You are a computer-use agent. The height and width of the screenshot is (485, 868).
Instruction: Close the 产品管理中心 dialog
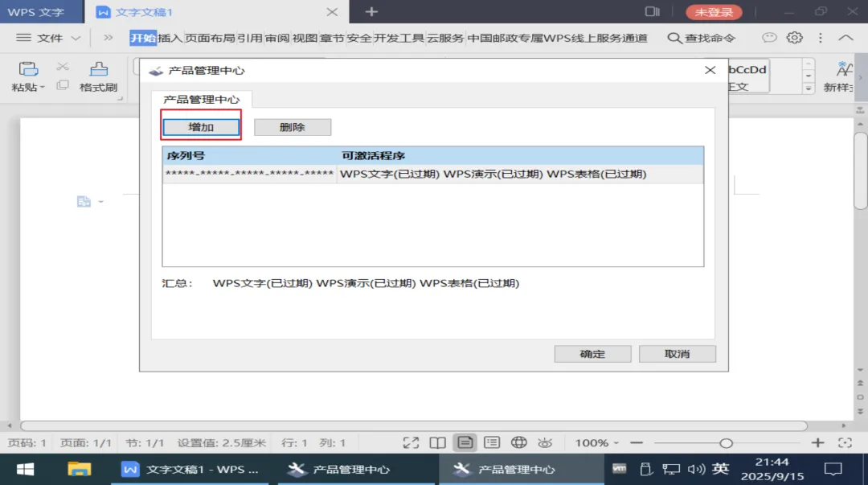point(710,70)
